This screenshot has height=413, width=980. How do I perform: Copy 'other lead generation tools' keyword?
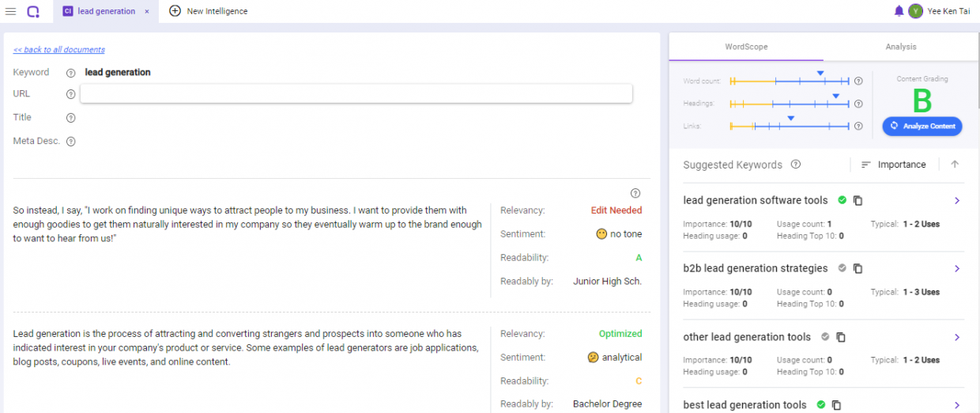click(841, 337)
